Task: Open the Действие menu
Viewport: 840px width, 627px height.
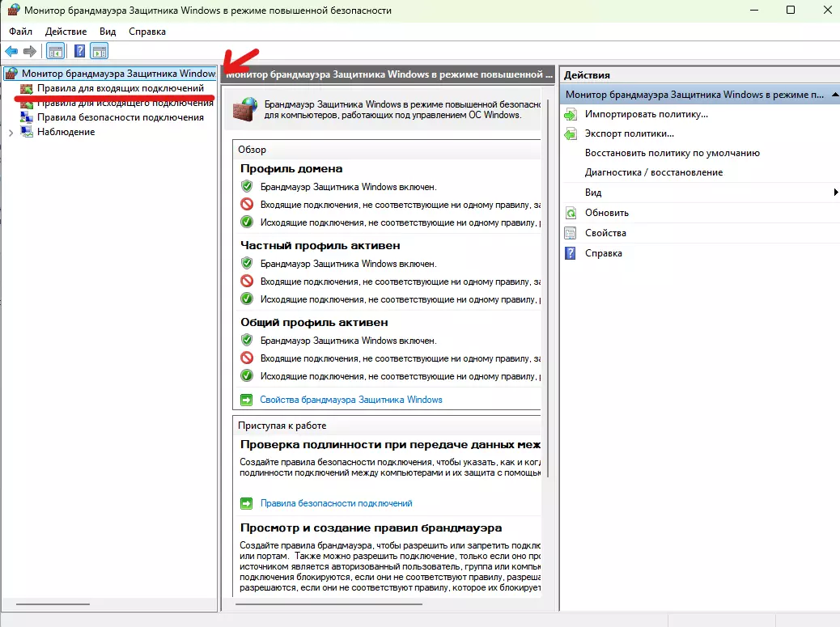Action: pyautogui.click(x=66, y=32)
